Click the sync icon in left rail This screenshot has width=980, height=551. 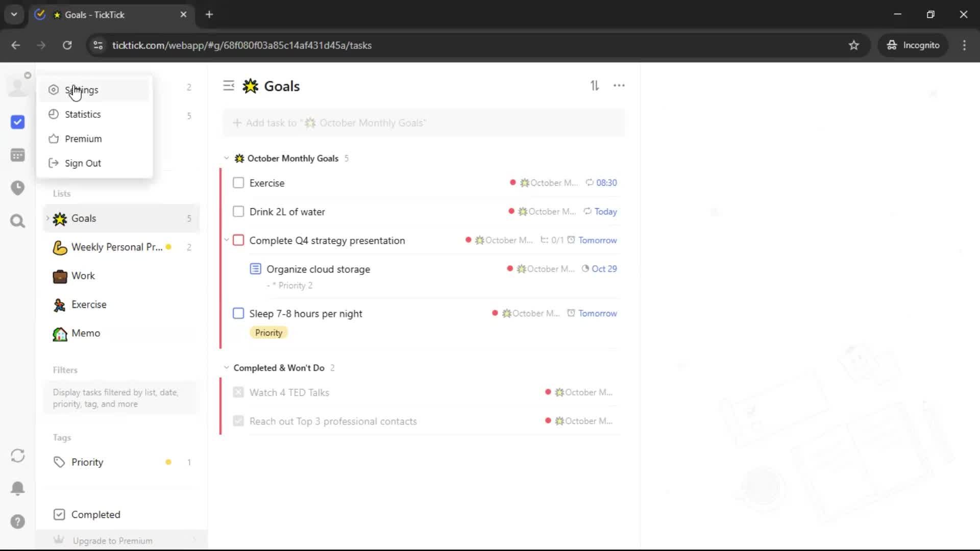click(17, 456)
